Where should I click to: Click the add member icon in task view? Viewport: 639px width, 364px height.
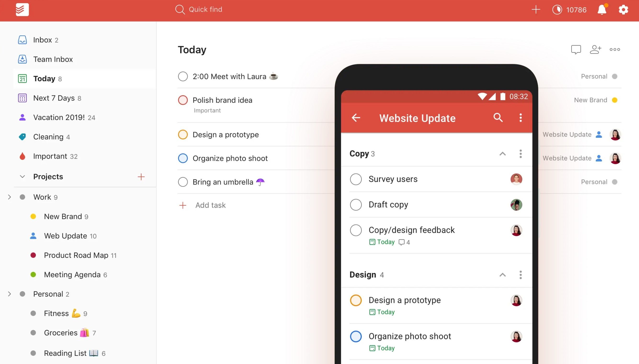[596, 49]
